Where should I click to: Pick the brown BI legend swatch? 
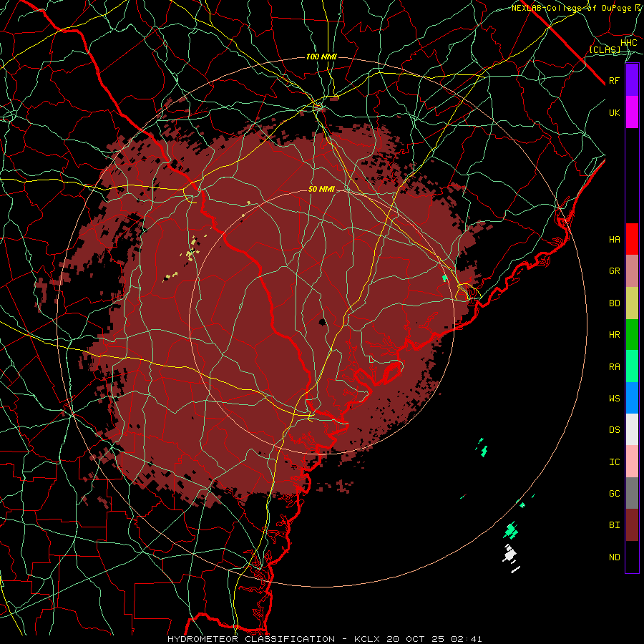click(632, 525)
